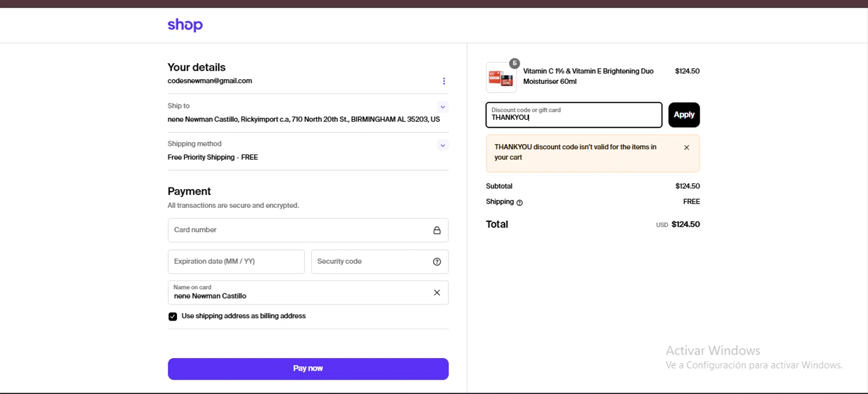The width and height of the screenshot is (868, 394).
Task: Select the Security code input
Action: click(370, 262)
